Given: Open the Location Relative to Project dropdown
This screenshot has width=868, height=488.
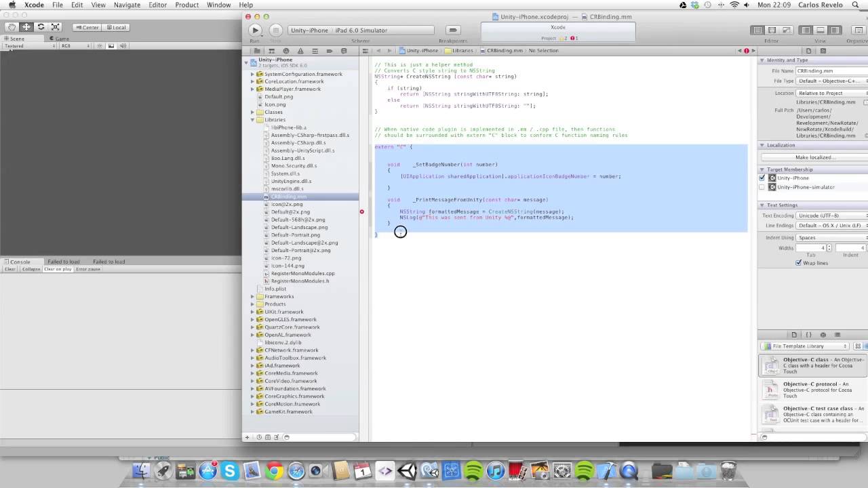Looking at the screenshot, I should click(x=832, y=93).
